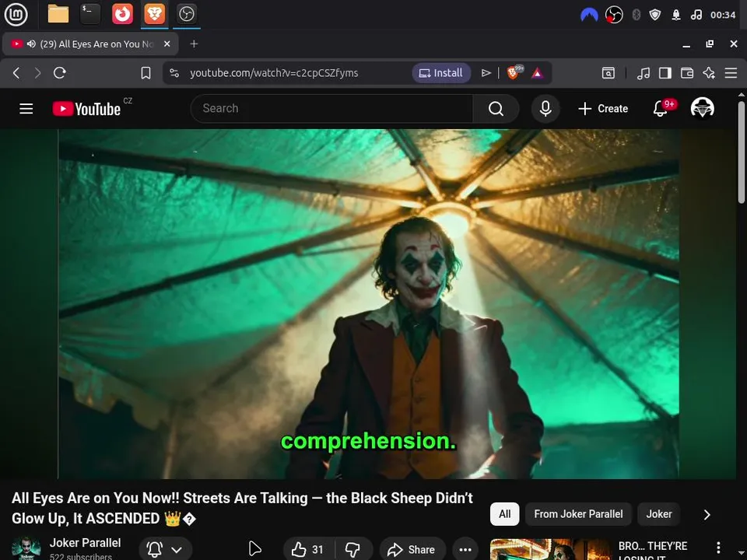The width and height of the screenshot is (747, 560).
Task: Open the Brave tab search button
Action: [608, 73]
